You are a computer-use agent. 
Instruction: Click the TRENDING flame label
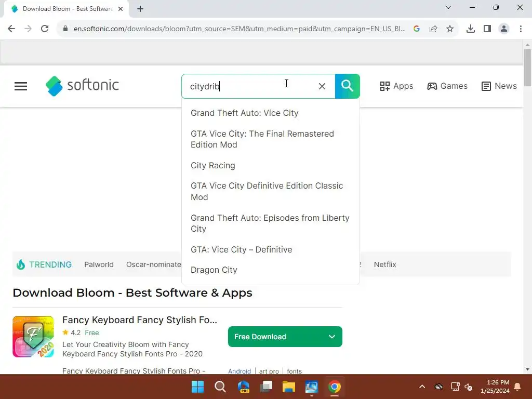click(44, 264)
